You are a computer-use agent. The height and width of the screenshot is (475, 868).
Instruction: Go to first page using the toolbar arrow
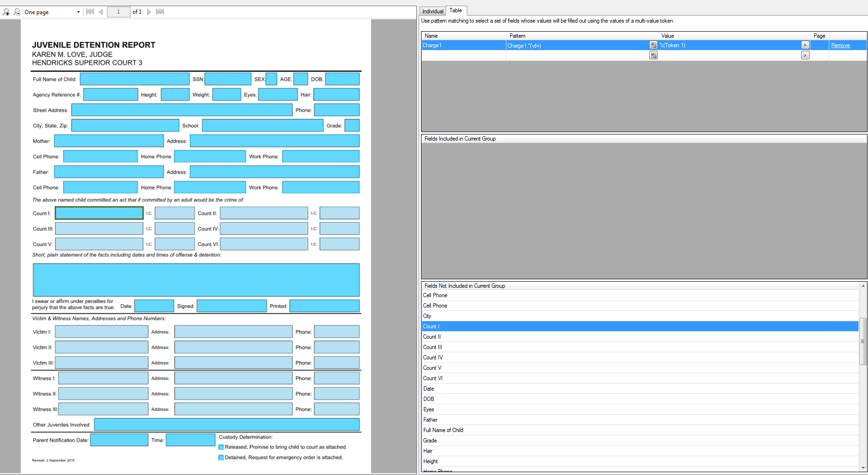90,12
